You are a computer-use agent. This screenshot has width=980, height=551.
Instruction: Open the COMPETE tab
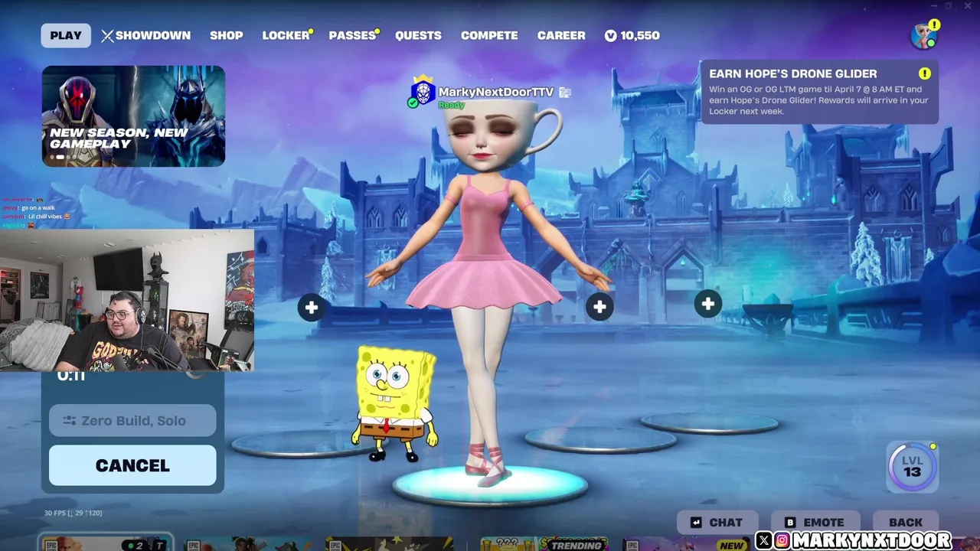pyautogui.click(x=489, y=35)
